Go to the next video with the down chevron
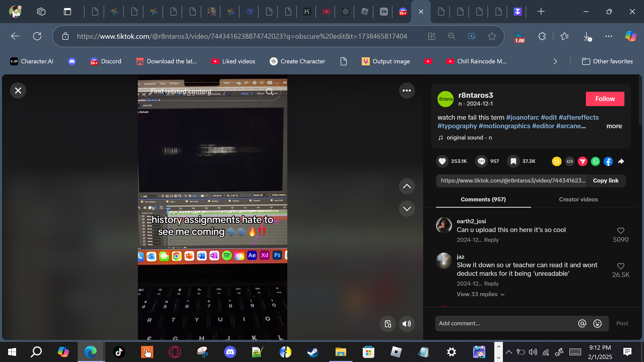The image size is (644, 362). point(407,209)
